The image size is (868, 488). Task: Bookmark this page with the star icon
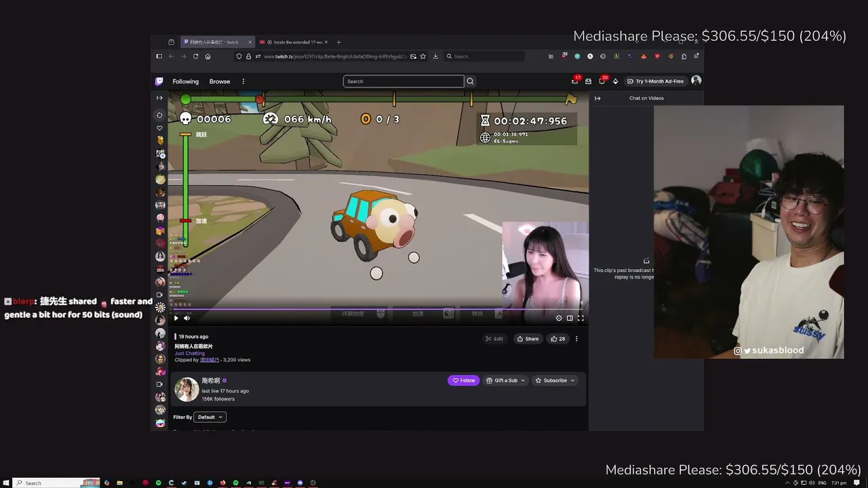(423, 56)
